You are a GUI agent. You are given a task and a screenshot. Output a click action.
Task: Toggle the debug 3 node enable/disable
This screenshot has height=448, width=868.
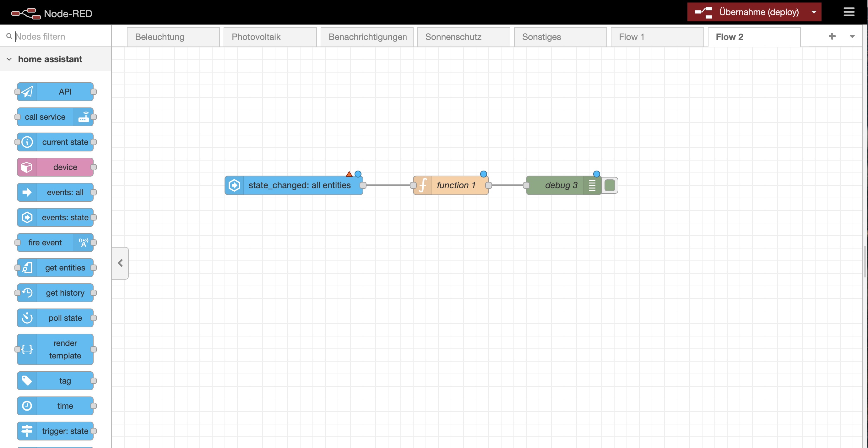(609, 185)
